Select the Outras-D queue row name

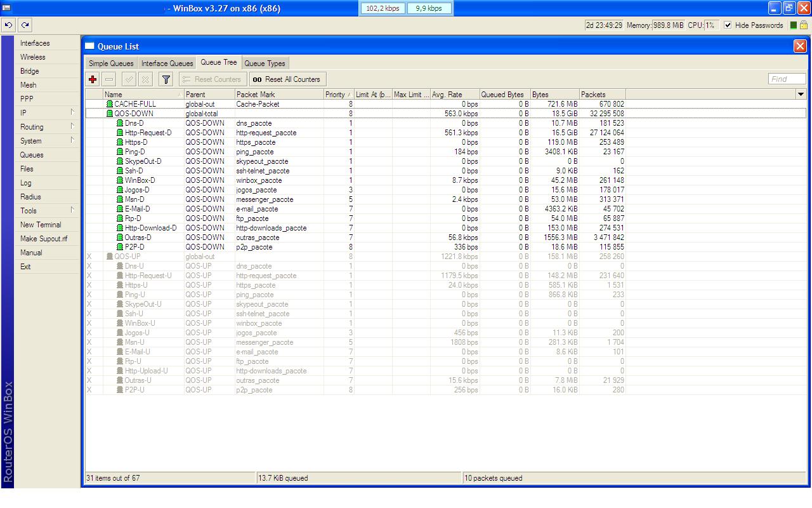[x=138, y=237]
